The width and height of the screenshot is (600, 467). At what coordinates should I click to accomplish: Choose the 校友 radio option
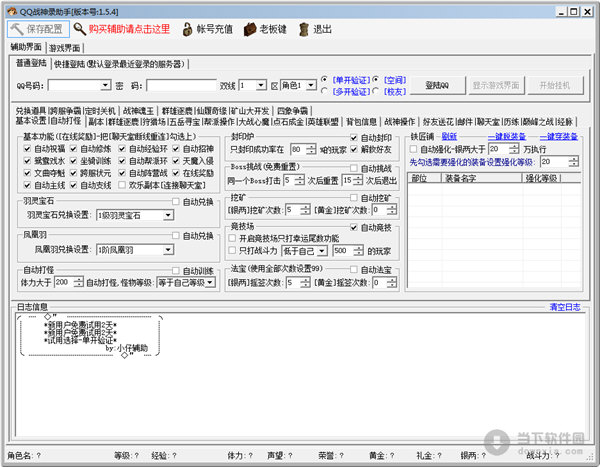tap(376, 91)
